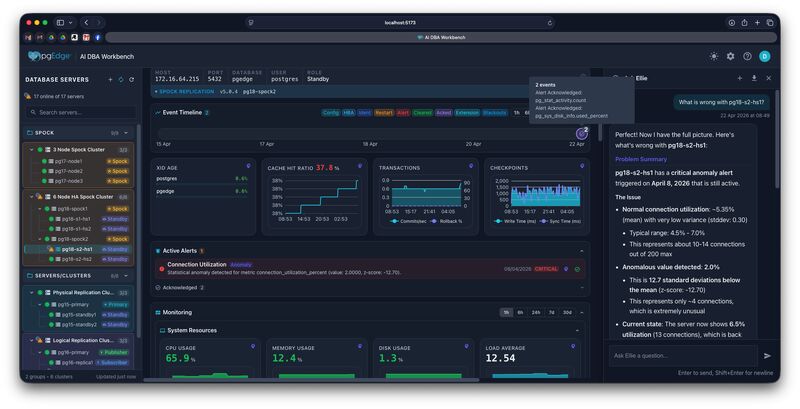Click the Event Timeline heading

(182, 112)
